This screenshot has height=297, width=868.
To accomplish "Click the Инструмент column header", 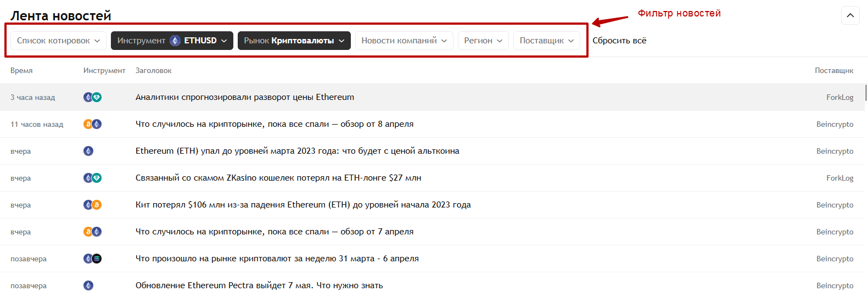I will (x=104, y=71).
